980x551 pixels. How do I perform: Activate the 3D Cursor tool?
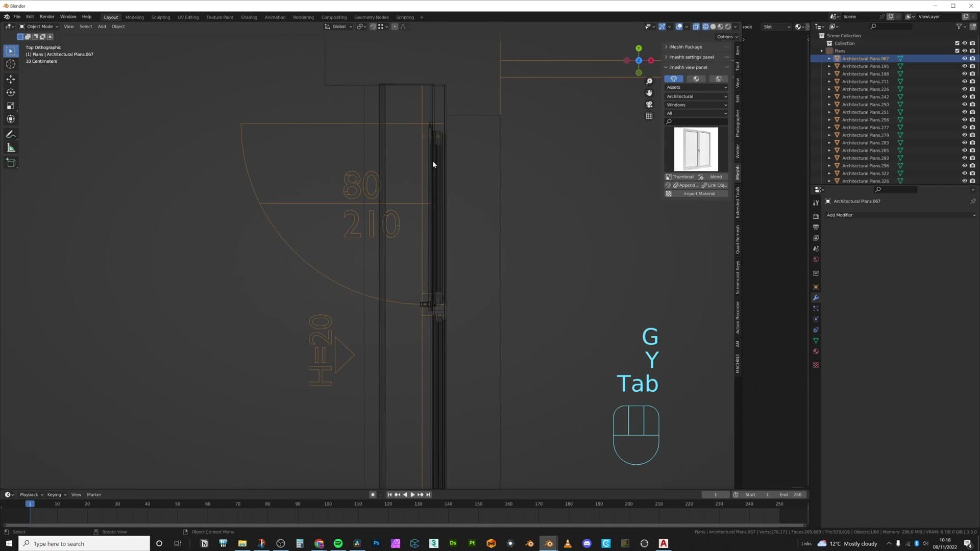(11, 64)
